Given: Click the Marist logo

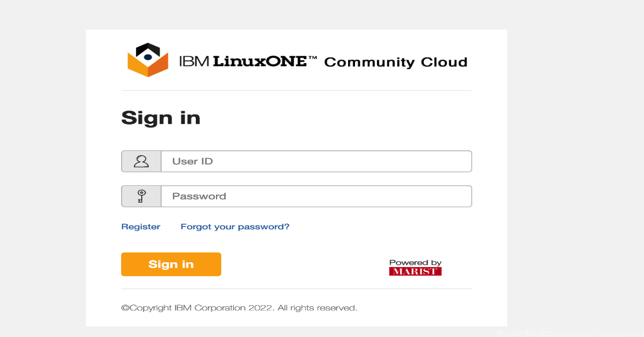Looking at the screenshot, I should pos(415,272).
